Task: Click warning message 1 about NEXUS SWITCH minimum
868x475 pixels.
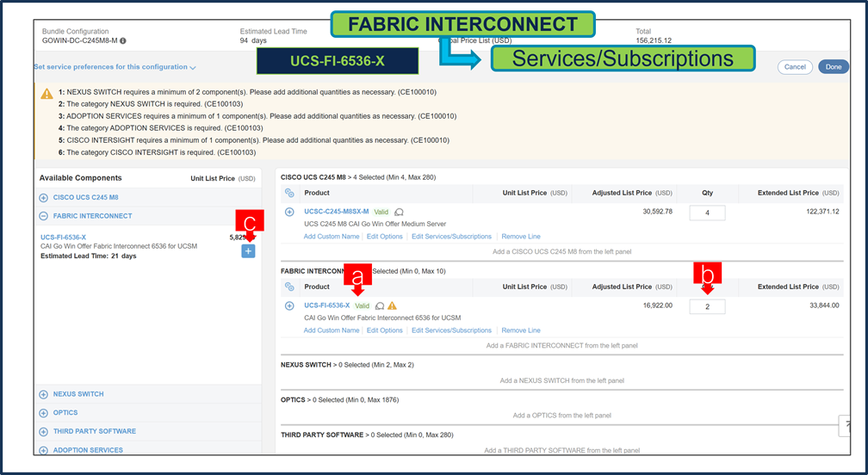Action: click(247, 92)
